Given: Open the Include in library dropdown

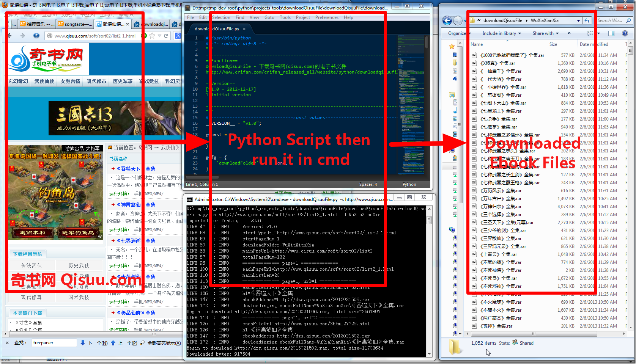Looking at the screenshot, I should [502, 33].
